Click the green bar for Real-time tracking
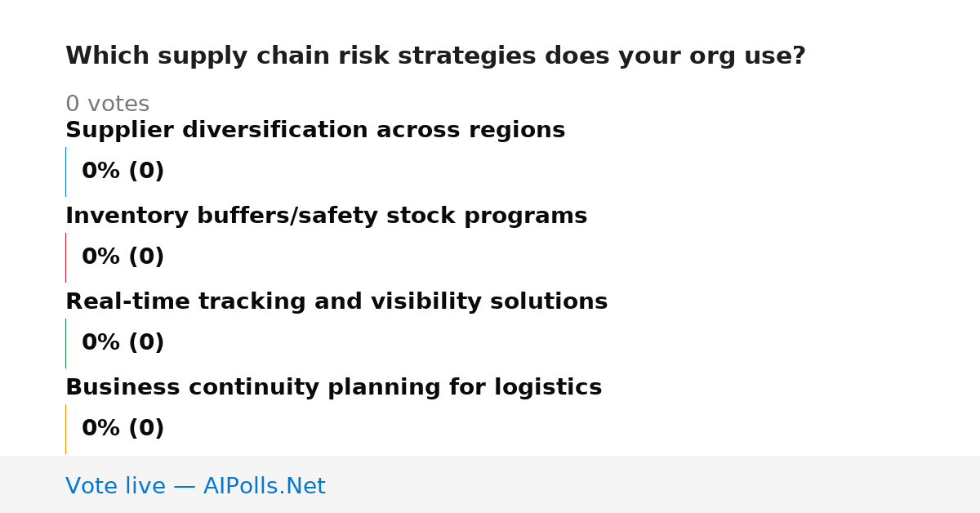 [65, 343]
